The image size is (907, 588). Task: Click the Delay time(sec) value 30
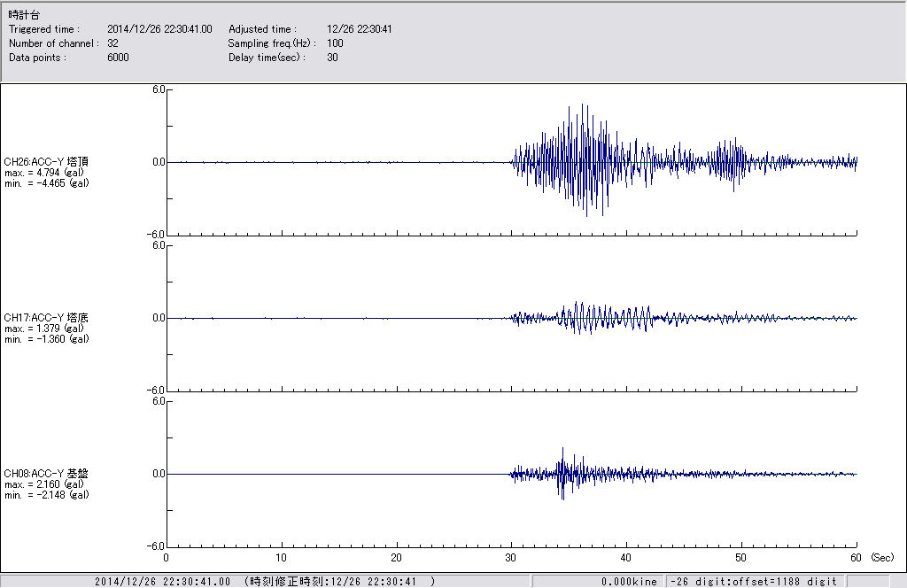332,58
